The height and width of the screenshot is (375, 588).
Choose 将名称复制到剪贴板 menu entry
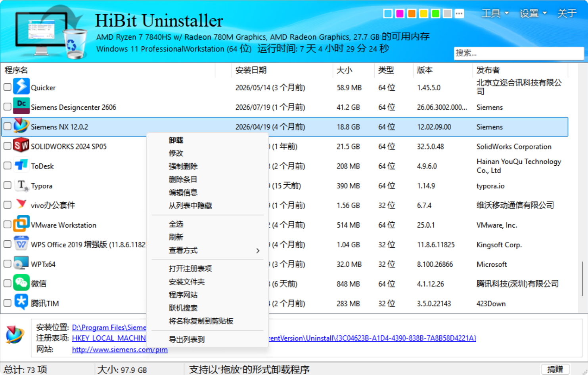click(x=207, y=321)
